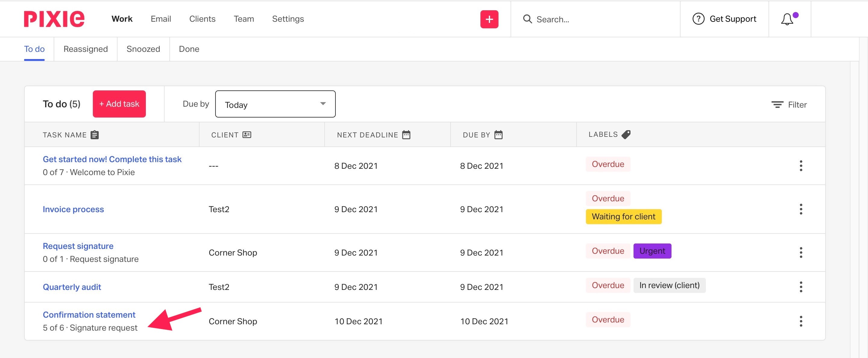
Task: Open the Work menu
Action: [x=122, y=19]
